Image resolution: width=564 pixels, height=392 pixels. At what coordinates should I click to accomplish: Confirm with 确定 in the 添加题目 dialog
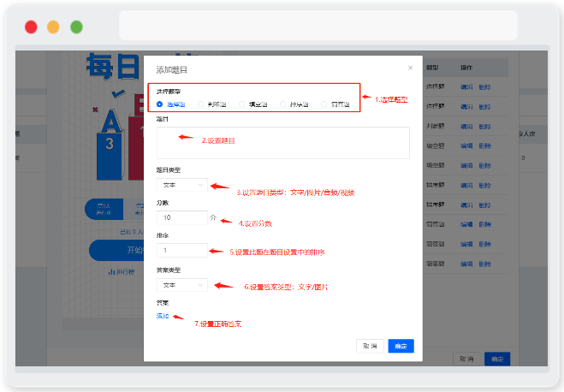click(401, 346)
